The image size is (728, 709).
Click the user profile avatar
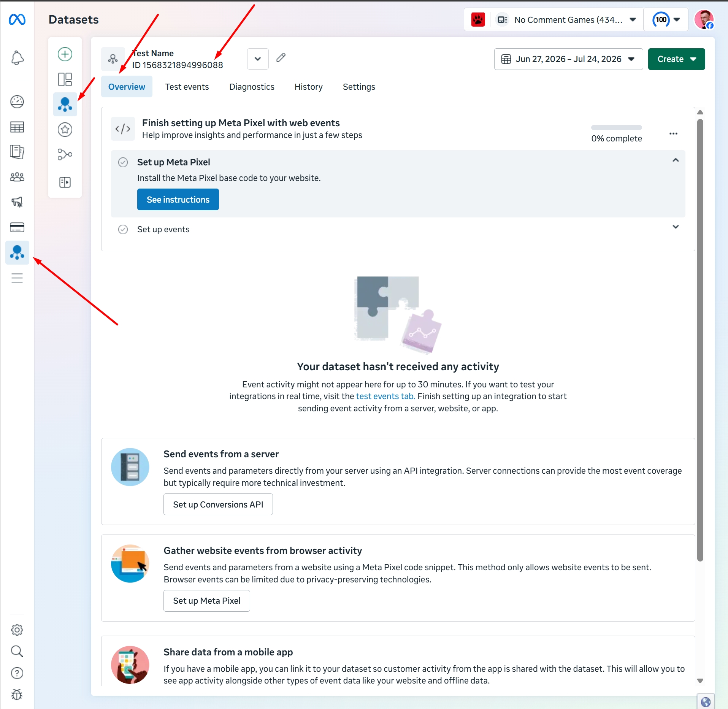[x=704, y=19]
